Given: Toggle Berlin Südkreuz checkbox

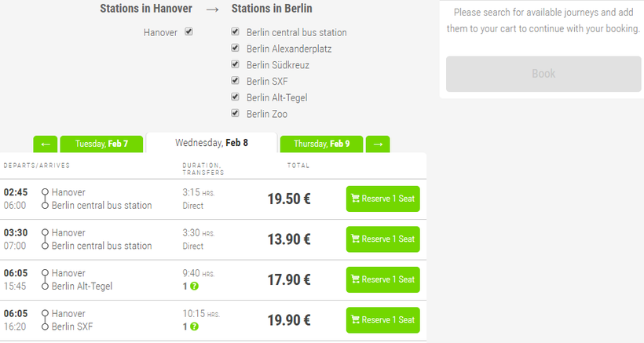Looking at the screenshot, I should (236, 64).
